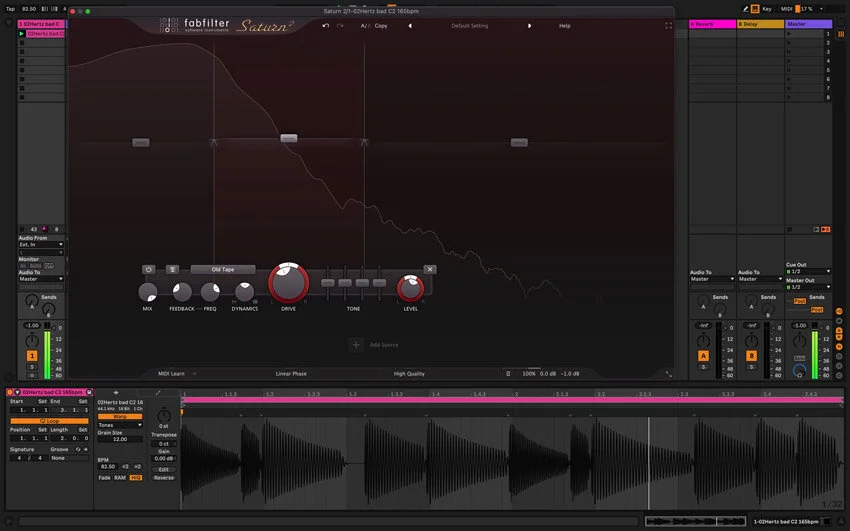Open the Cue Out 1/2 dropdown

[808, 271]
